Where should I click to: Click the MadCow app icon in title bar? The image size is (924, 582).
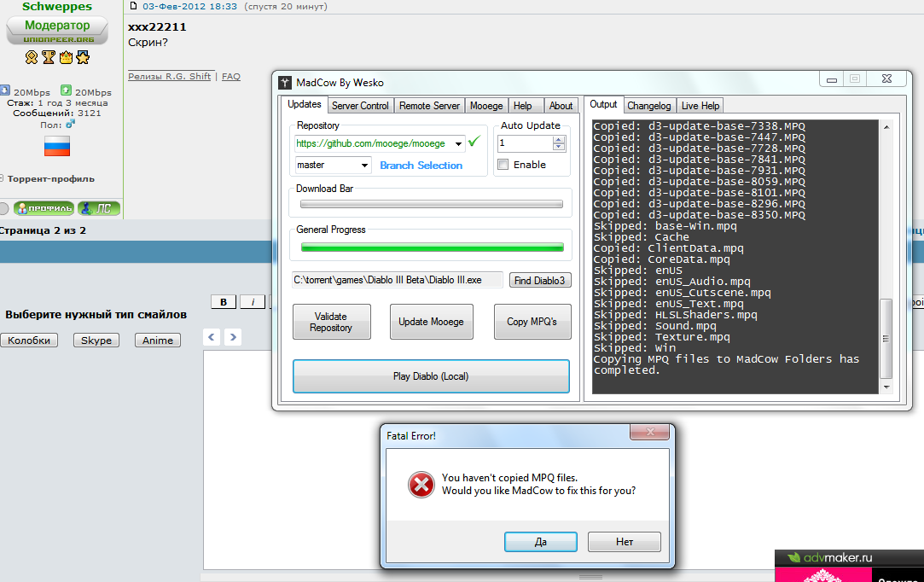coord(285,83)
